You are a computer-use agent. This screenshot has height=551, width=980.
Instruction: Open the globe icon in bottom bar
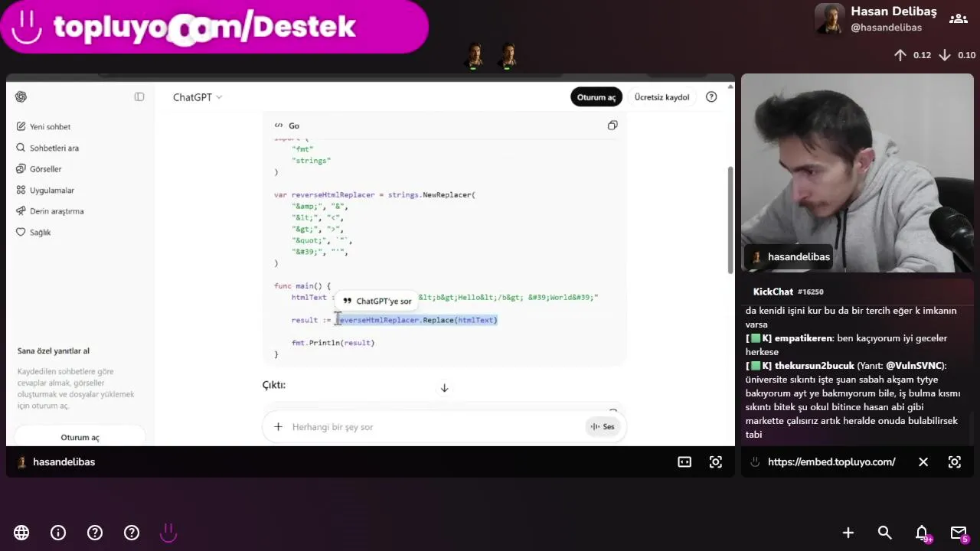point(21,533)
